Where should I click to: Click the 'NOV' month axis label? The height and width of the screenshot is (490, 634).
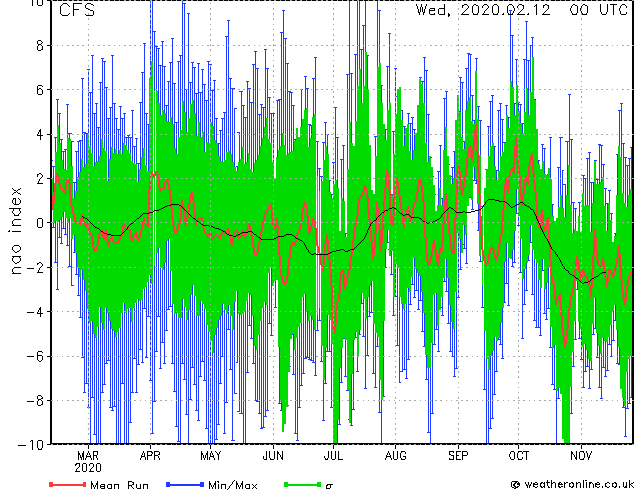click(581, 456)
